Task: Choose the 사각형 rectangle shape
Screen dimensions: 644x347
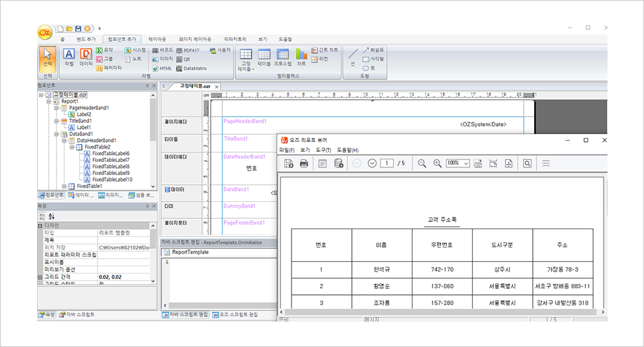Action: 373,59
